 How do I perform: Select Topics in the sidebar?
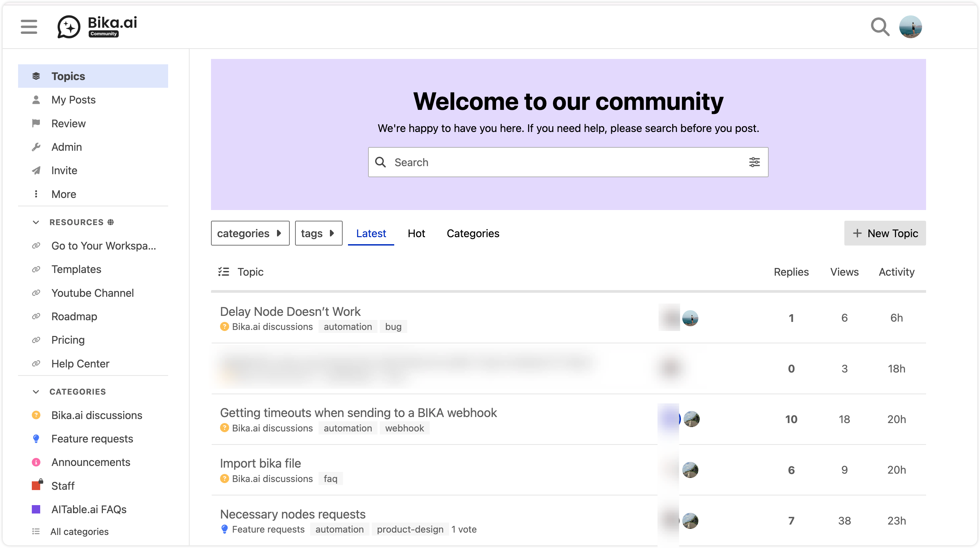point(93,76)
